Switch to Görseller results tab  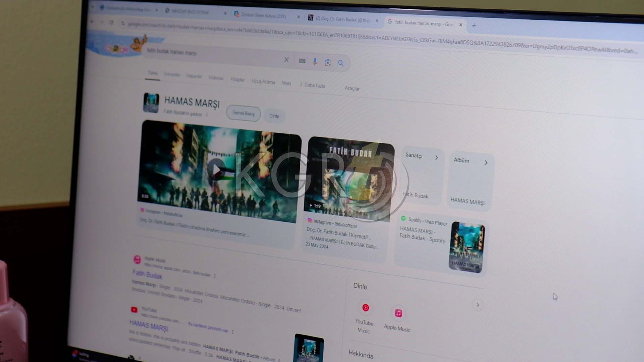tap(172, 74)
